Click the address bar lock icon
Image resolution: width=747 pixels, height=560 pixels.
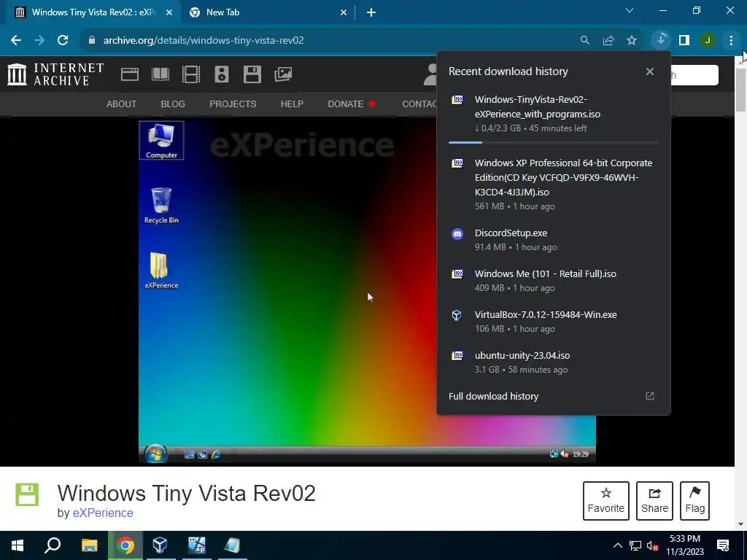click(x=92, y=40)
